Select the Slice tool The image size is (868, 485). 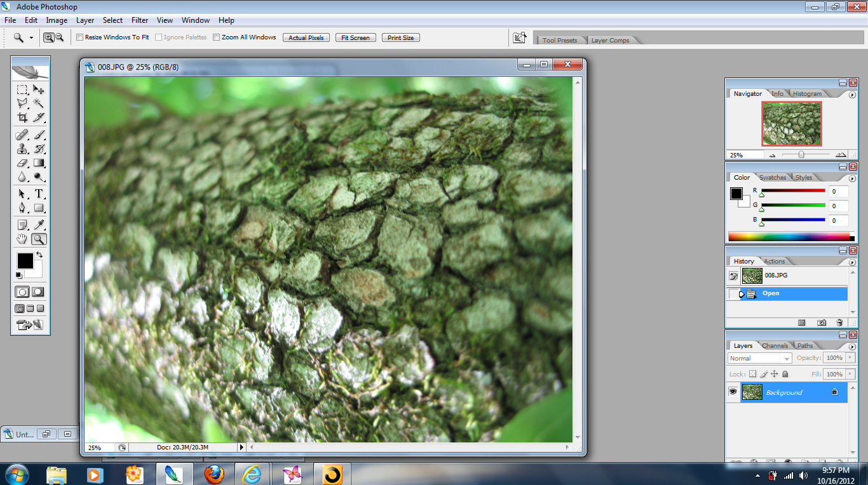click(39, 117)
